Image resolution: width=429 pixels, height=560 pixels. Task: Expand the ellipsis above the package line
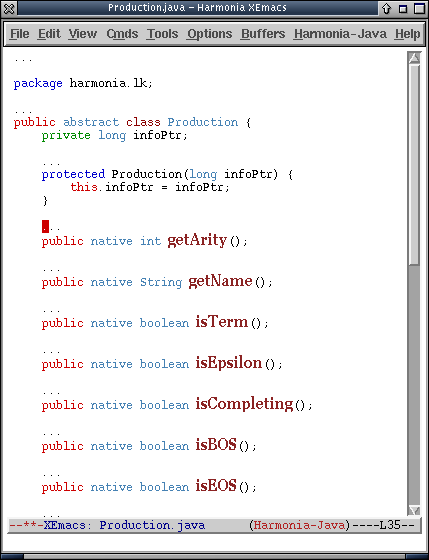23,60
